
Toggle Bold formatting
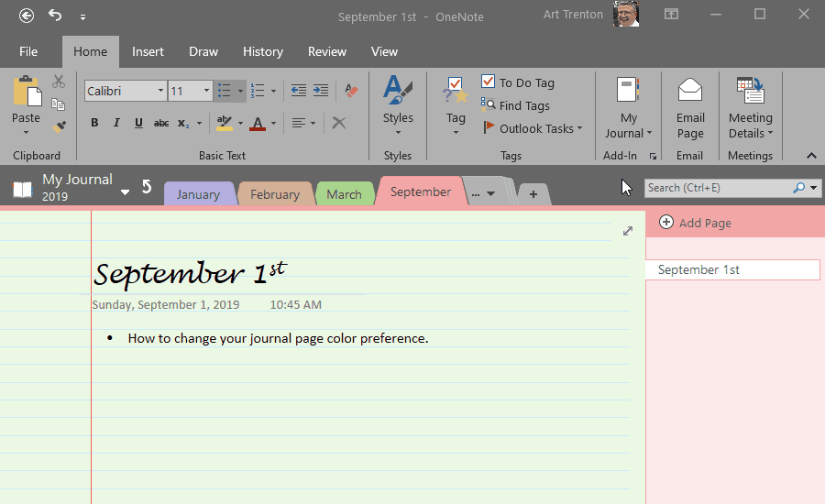(x=94, y=123)
